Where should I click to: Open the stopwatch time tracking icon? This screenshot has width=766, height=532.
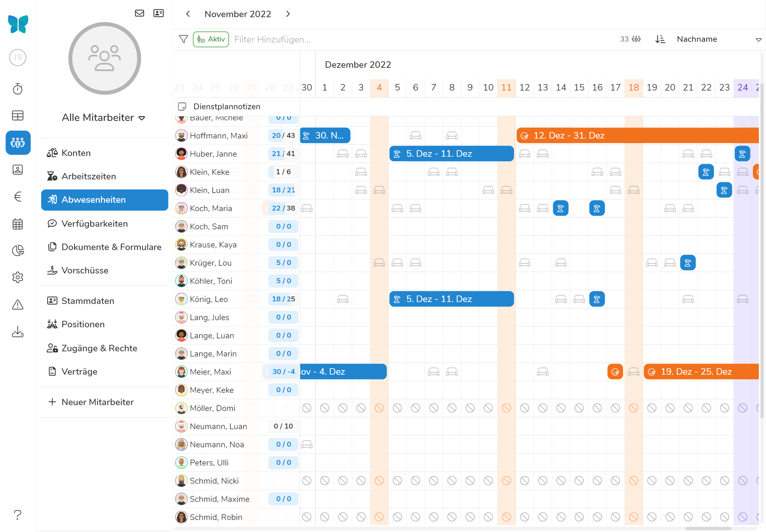[18, 89]
